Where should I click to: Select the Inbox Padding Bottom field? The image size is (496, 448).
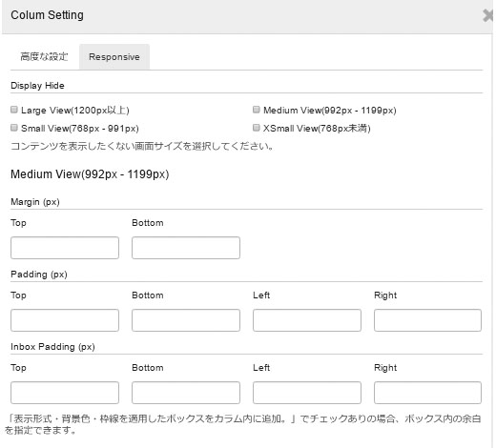click(186, 393)
